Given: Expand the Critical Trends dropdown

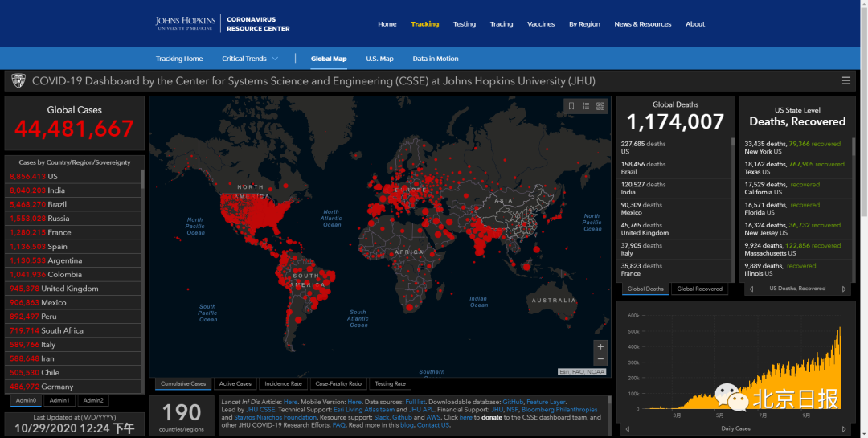Looking at the screenshot, I should (x=250, y=59).
